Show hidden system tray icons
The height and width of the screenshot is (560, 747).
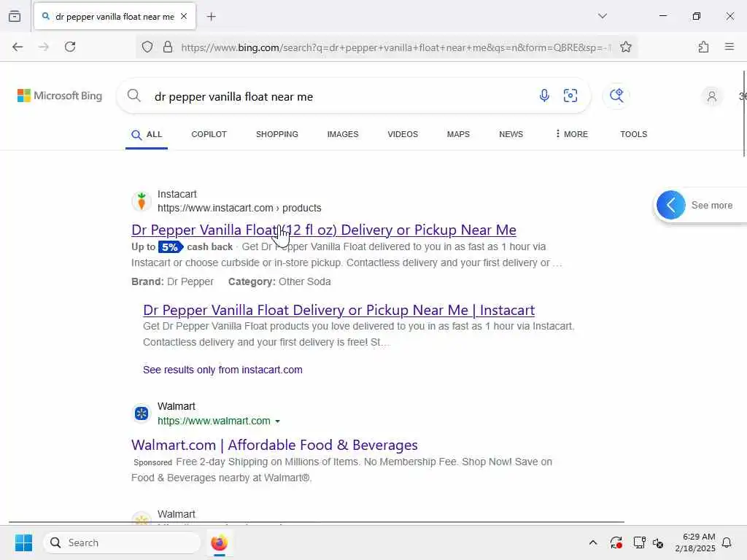[x=592, y=542]
